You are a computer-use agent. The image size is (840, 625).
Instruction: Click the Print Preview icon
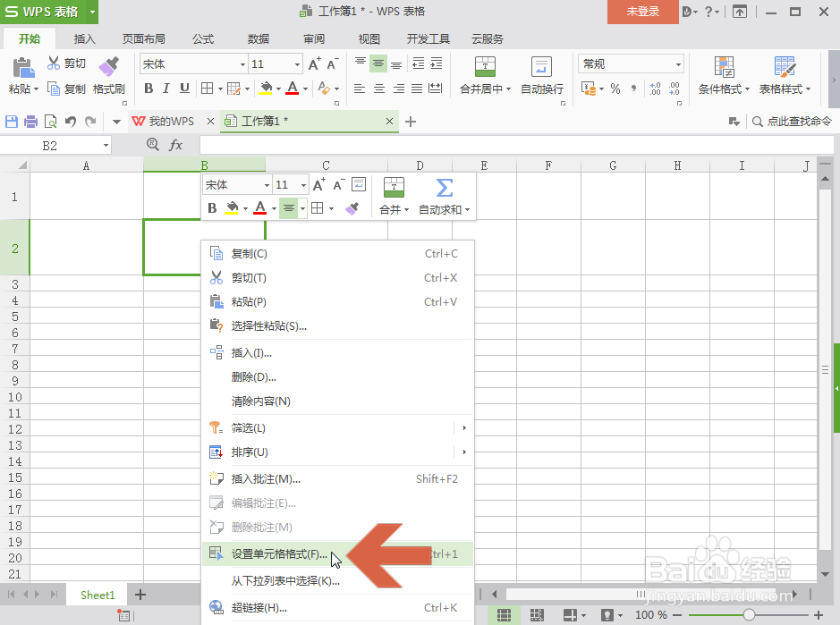(x=50, y=122)
